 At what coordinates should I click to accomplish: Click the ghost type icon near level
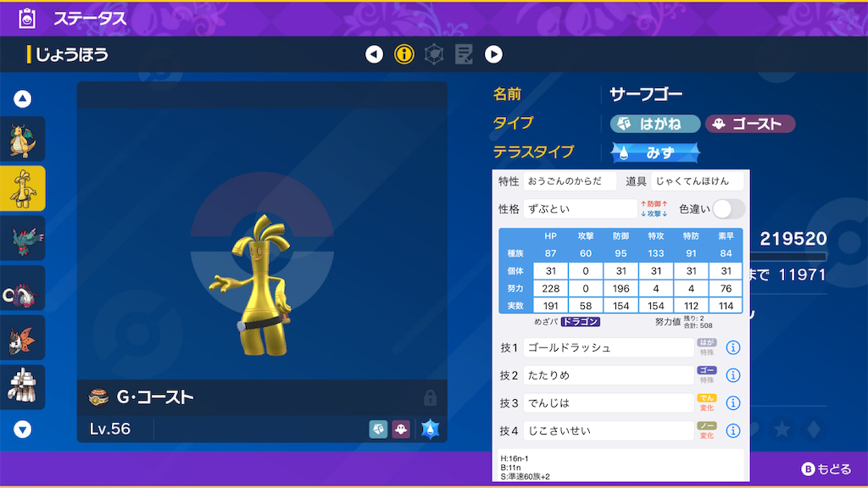click(401, 429)
